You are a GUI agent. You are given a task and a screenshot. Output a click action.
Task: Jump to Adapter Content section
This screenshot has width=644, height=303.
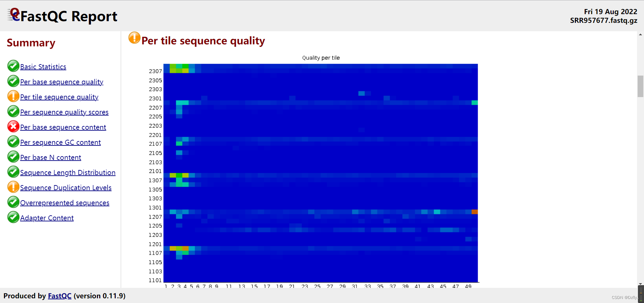[x=47, y=218]
